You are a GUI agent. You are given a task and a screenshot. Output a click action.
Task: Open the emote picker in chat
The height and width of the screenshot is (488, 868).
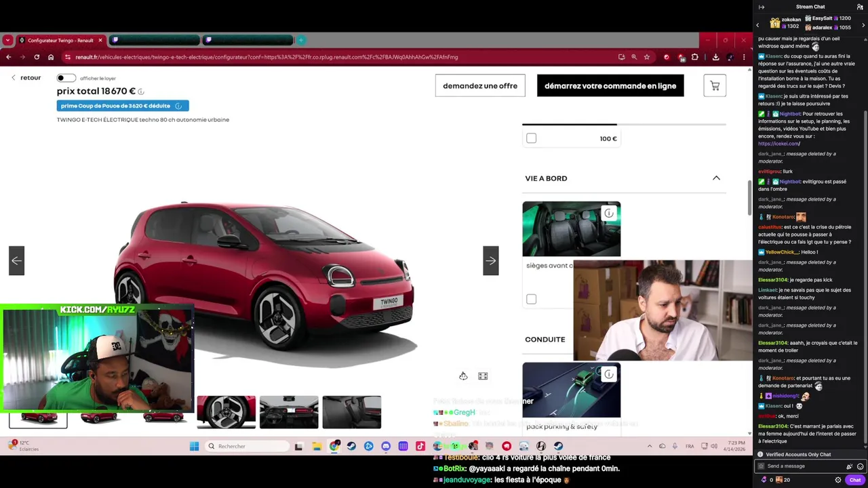(860, 466)
